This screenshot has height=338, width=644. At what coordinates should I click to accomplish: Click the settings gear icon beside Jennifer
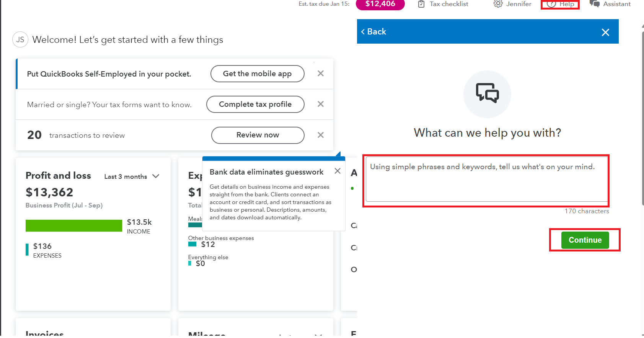point(498,4)
